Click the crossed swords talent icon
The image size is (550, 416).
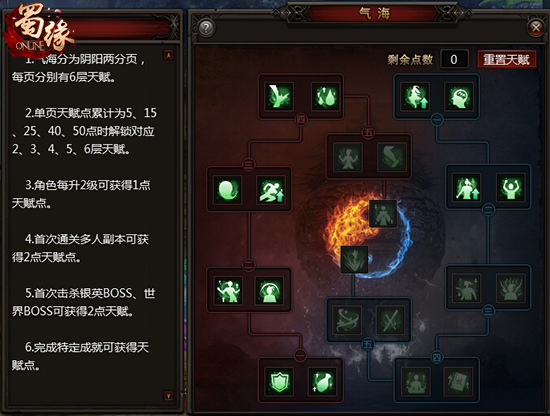click(x=390, y=320)
